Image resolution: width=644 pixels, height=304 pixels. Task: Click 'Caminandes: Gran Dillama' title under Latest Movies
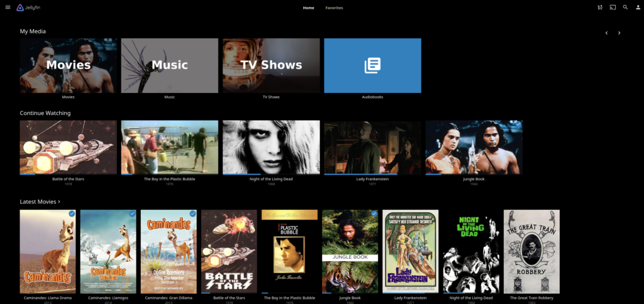click(169, 298)
